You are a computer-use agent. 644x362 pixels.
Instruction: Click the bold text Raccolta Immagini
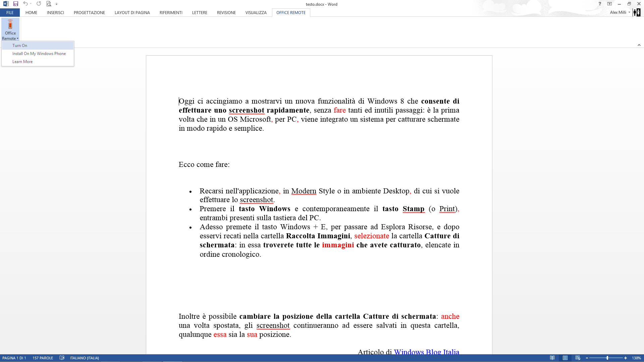pyautogui.click(x=318, y=236)
